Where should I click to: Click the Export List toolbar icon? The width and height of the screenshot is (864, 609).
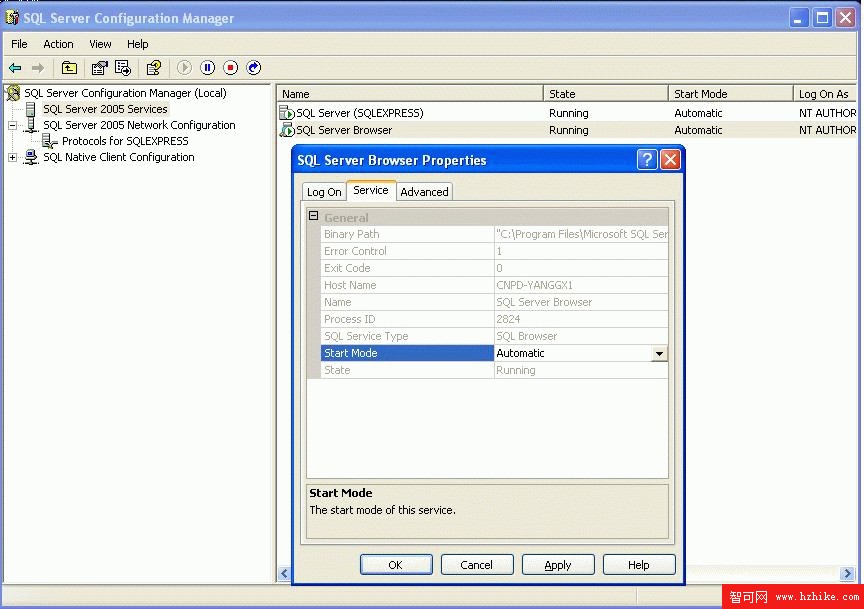[123, 68]
